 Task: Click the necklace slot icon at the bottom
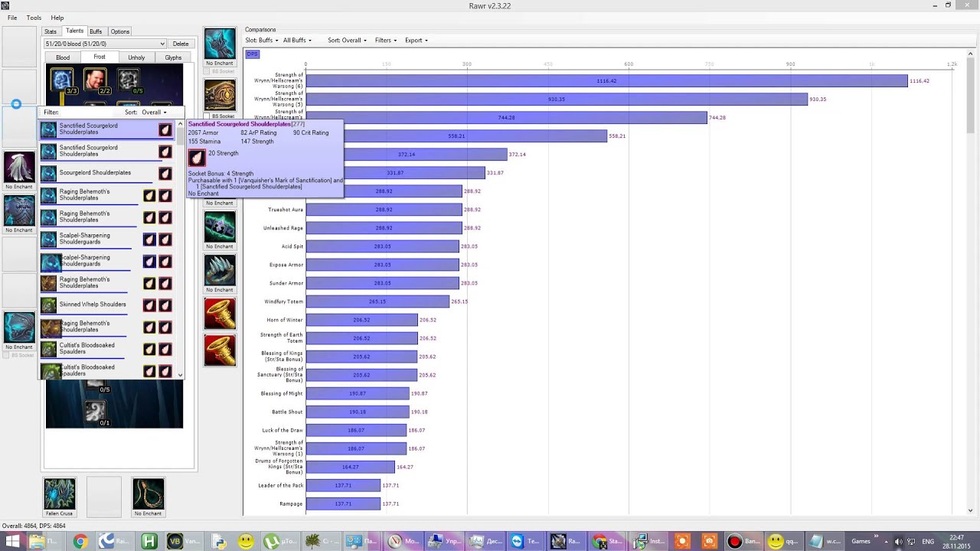tap(148, 494)
